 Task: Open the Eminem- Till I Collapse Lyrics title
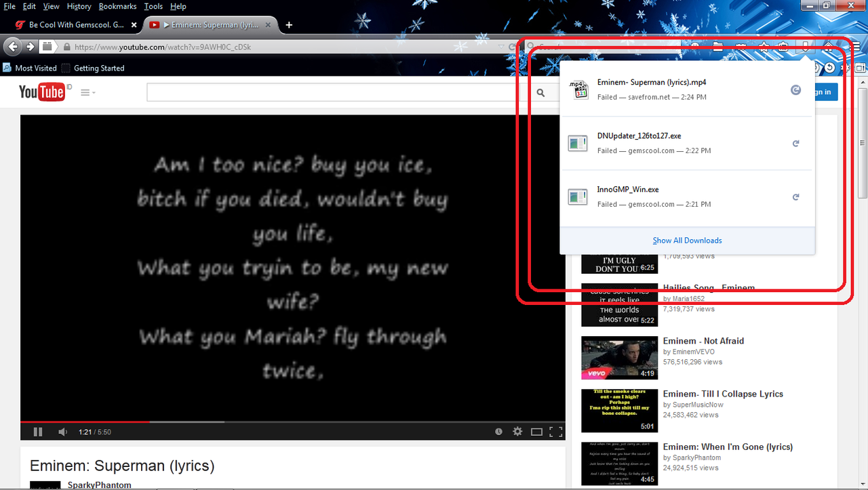(723, 394)
